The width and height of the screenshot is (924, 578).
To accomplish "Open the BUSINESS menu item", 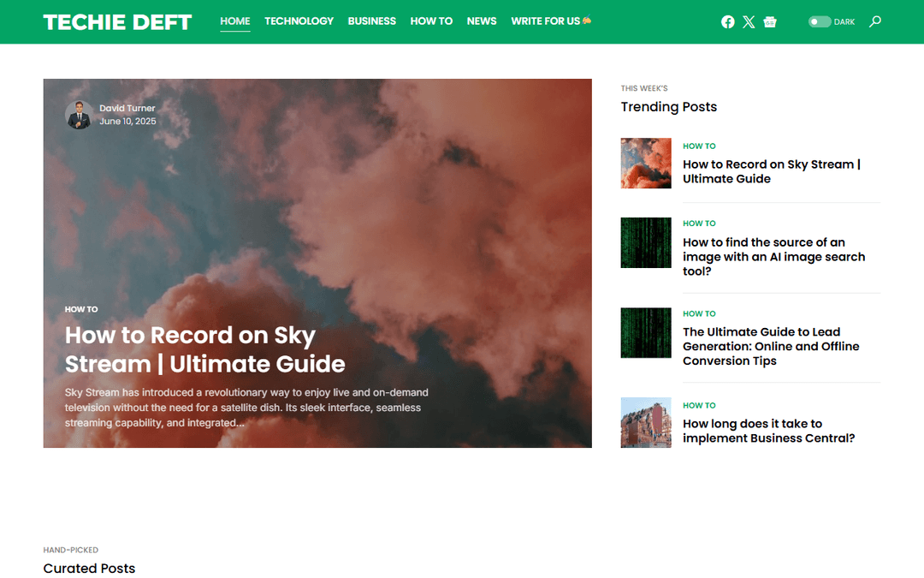I will coord(372,21).
